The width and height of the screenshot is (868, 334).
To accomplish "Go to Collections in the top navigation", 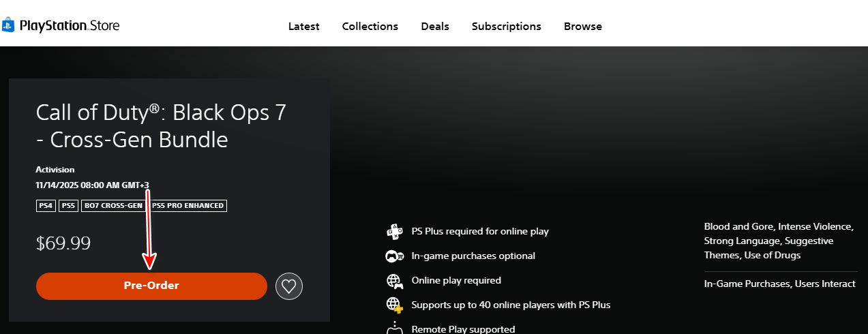I will [370, 27].
